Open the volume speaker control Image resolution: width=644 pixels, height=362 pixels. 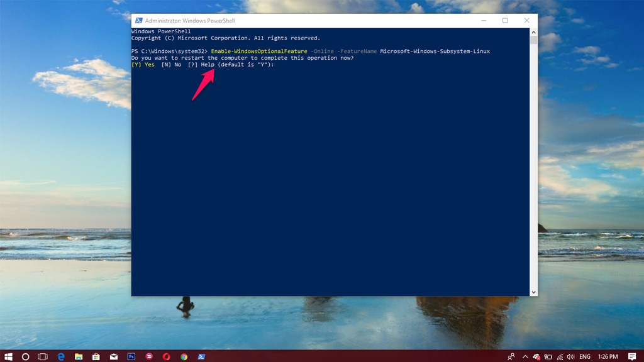pyautogui.click(x=570, y=356)
